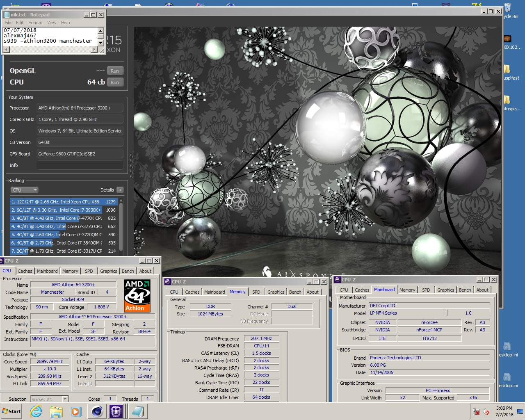Click Notepad's vertical scroll up arrow
The height and width of the screenshot is (420, 525).
tap(100, 31)
